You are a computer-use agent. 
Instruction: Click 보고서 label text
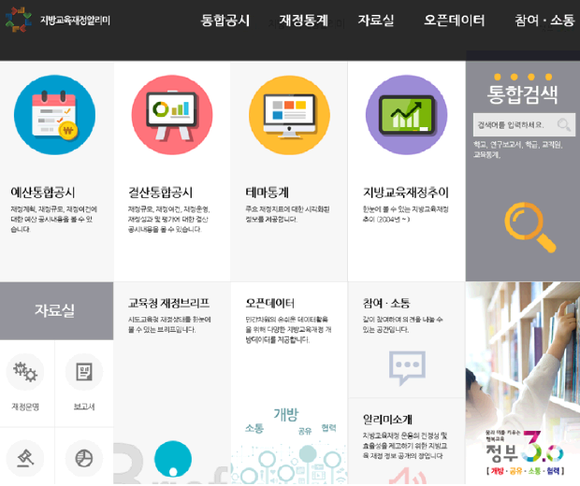(x=84, y=407)
